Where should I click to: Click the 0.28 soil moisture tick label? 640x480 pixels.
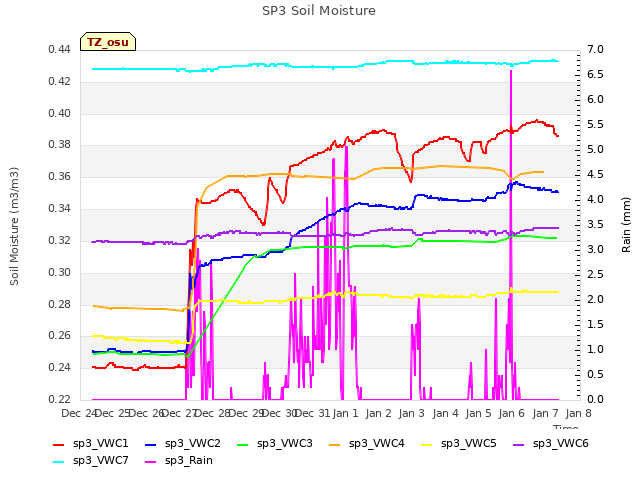(x=59, y=304)
